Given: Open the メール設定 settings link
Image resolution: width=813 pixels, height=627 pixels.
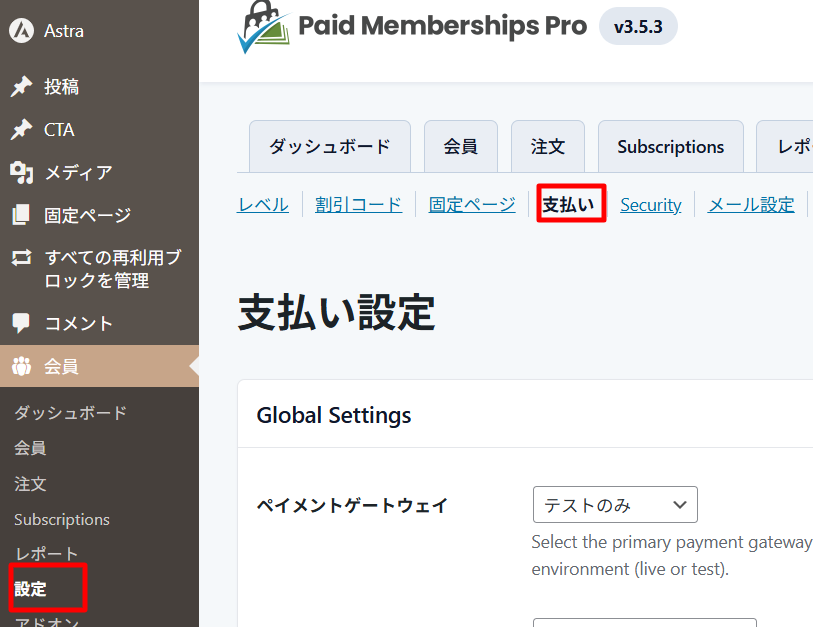Looking at the screenshot, I should tap(751, 204).
